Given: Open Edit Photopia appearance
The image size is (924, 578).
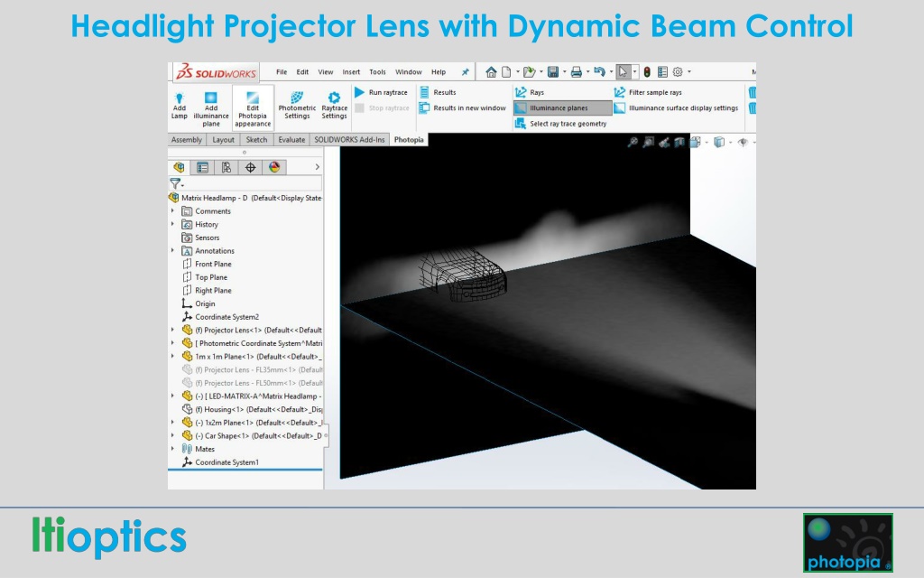Looking at the screenshot, I should click(x=253, y=108).
